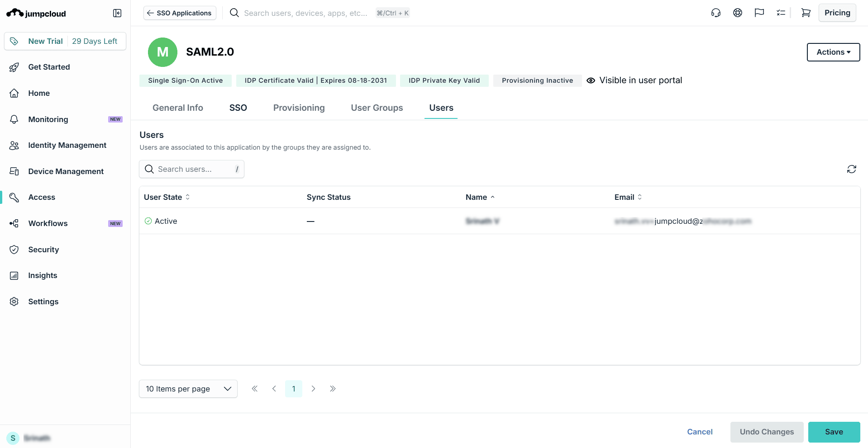Go to previous page of users
868x448 pixels.
click(274, 389)
